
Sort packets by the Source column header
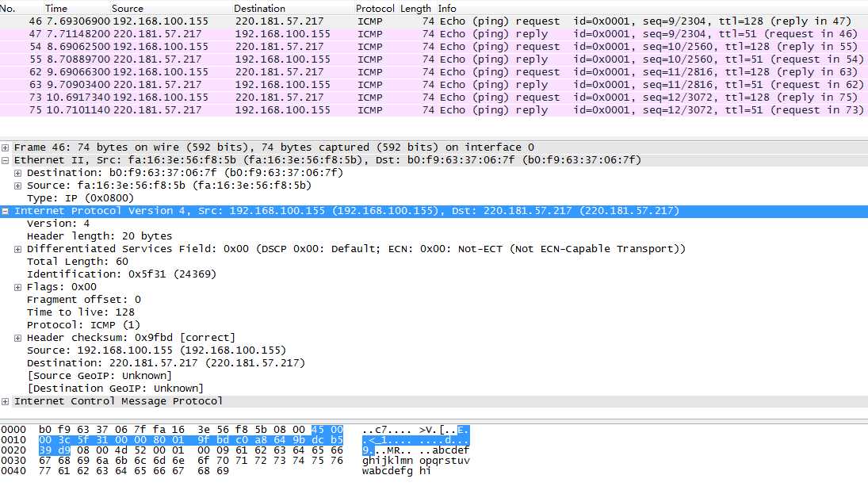coord(128,8)
